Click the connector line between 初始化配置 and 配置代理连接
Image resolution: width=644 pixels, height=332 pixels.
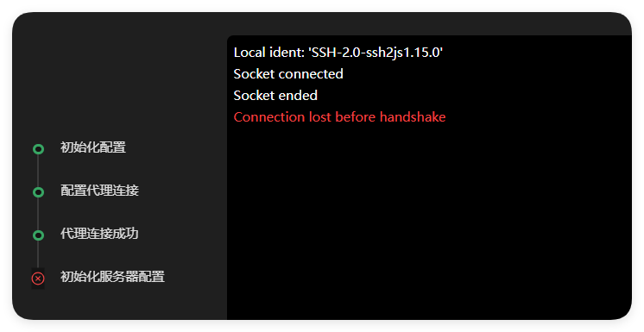tap(38, 170)
